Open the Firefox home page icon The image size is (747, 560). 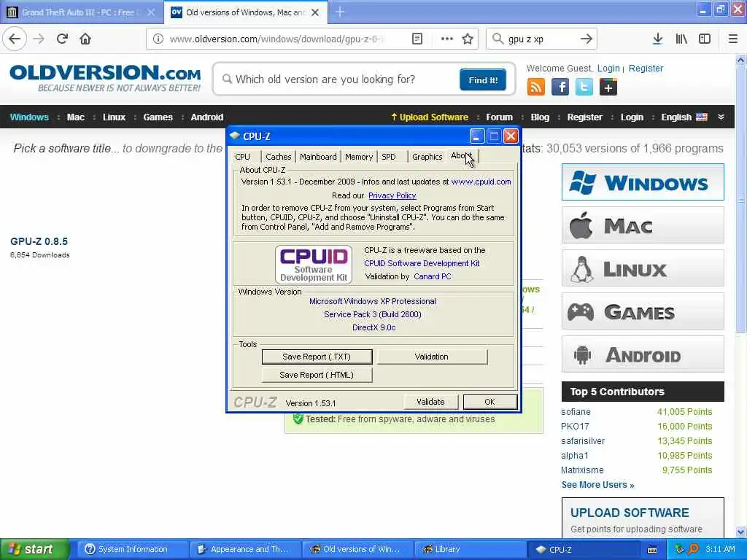point(85,39)
